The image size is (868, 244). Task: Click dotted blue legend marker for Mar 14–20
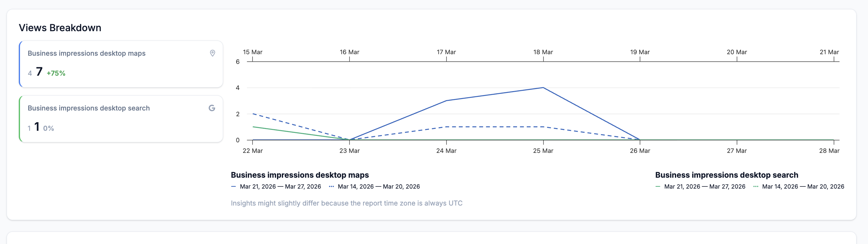coord(331,186)
